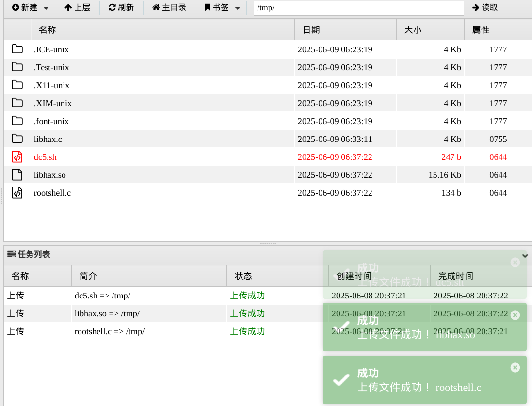Viewport: 532px width, 406px height.
Task: Sort file list by 名称 column header
Action: 162,30
